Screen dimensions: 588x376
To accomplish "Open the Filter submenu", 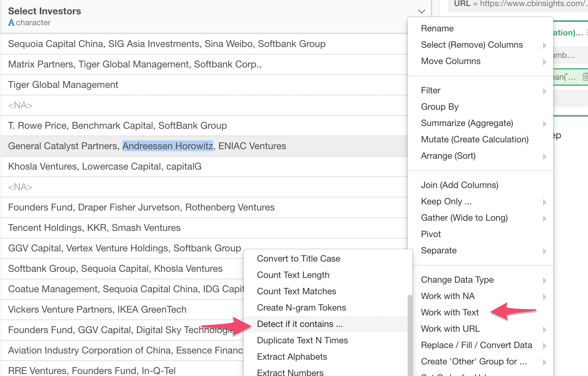I will [x=480, y=90].
